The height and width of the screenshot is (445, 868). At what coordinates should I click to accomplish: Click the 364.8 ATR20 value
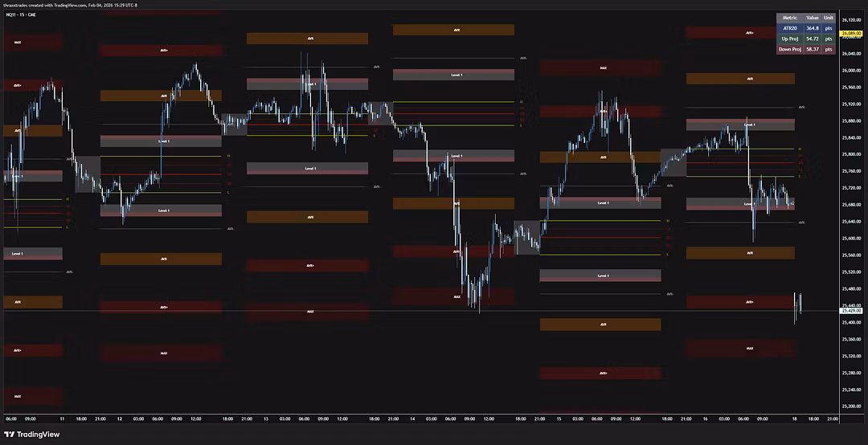[x=813, y=28]
